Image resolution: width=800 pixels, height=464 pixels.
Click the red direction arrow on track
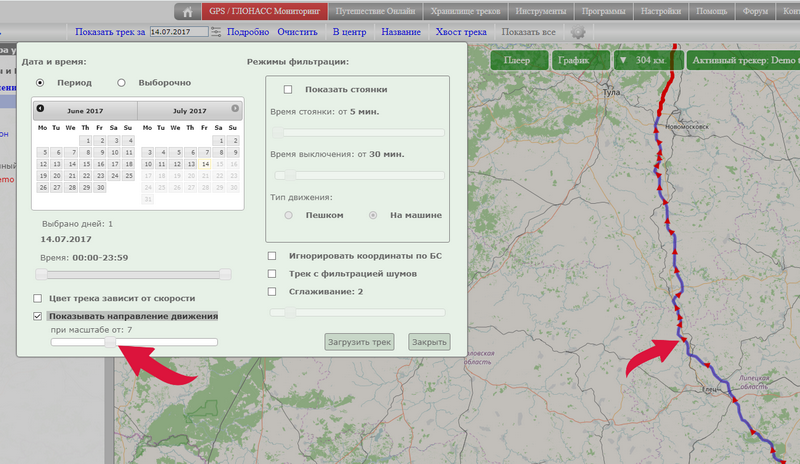point(683,337)
